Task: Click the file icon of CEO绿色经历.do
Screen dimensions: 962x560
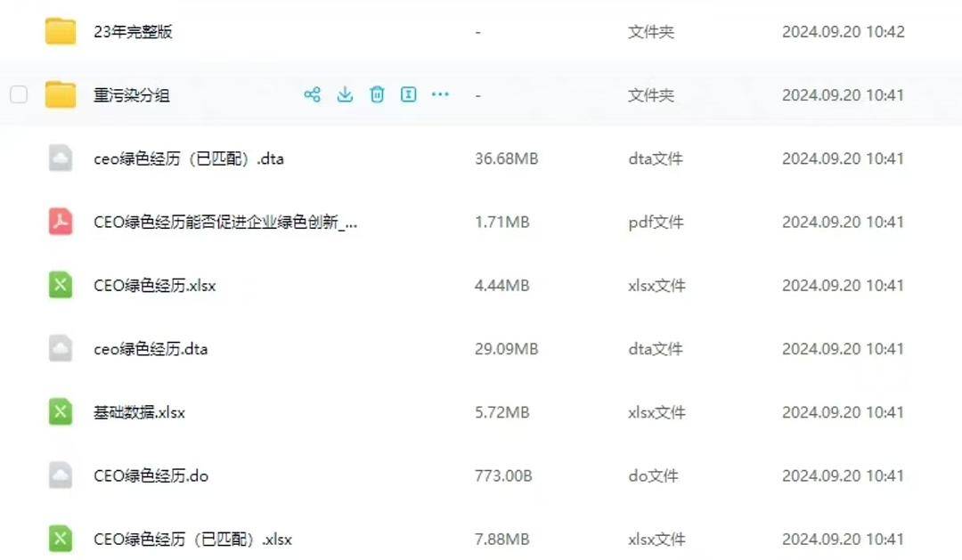Action: point(60,475)
